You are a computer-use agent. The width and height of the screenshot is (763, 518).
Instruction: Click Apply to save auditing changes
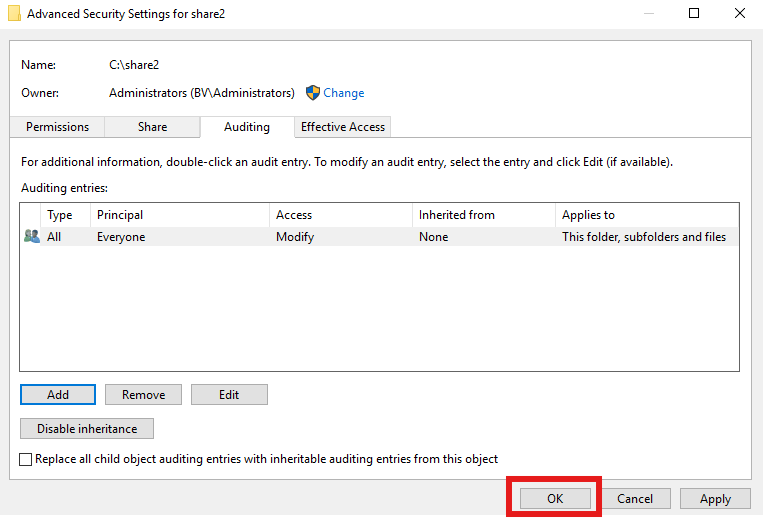tap(715, 498)
